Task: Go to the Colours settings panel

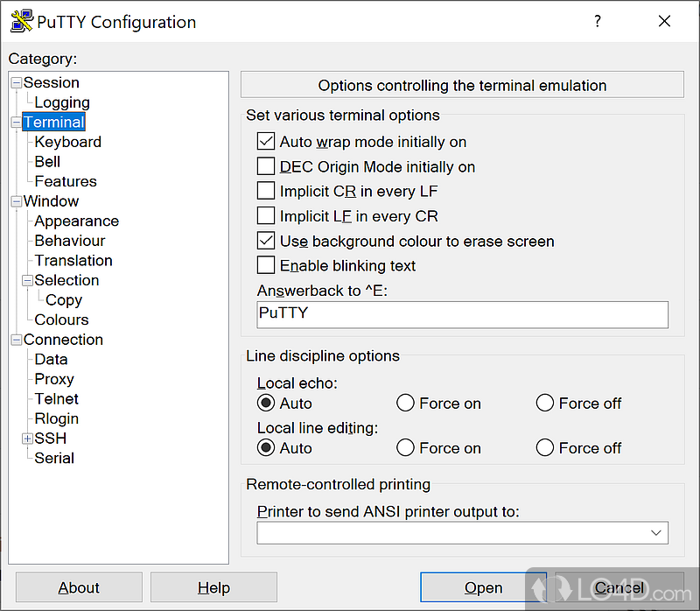Action: click(x=61, y=320)
